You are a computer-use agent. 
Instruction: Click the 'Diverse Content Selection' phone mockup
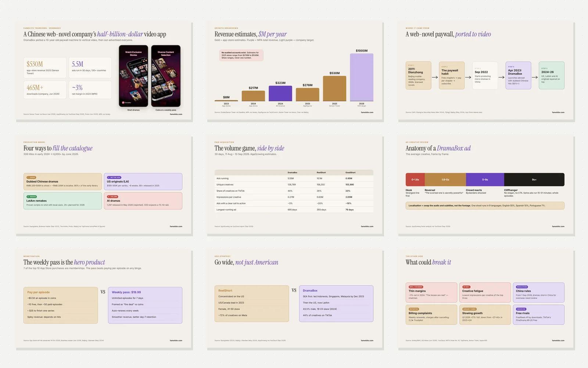click(x=166, y=76)
